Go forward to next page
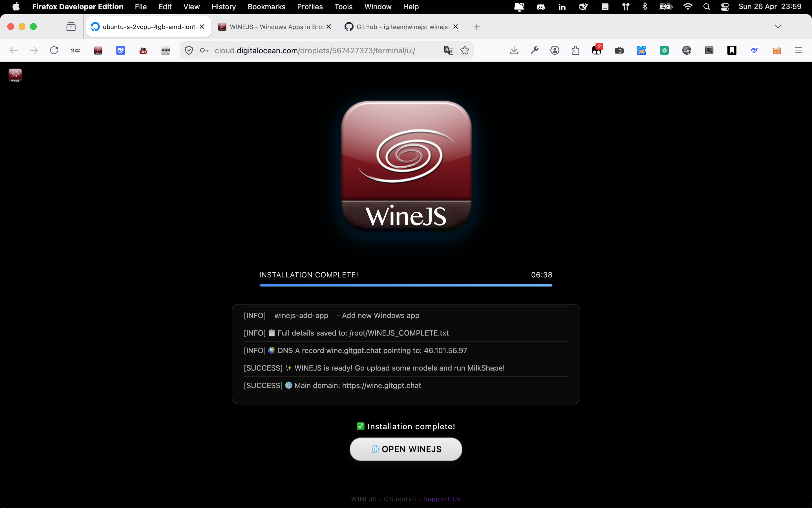Image resolution: width=812 pixels, height=508 pixels. (x=34, y=51)
